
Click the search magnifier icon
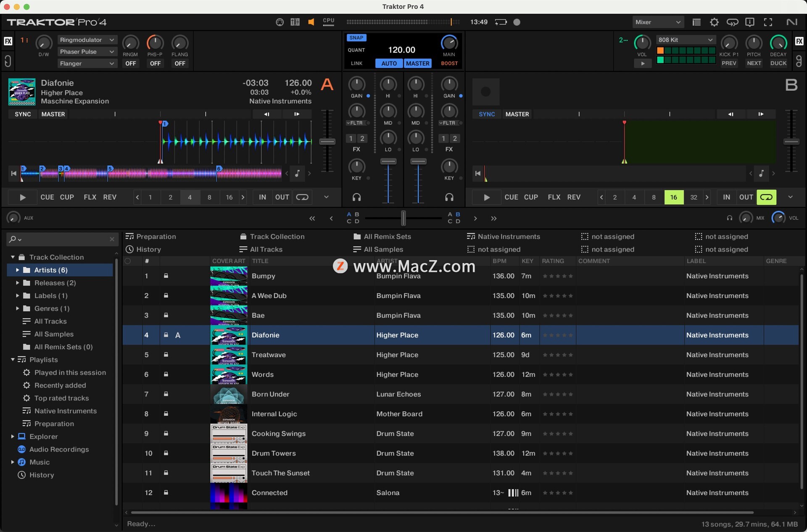click(13, 239)
